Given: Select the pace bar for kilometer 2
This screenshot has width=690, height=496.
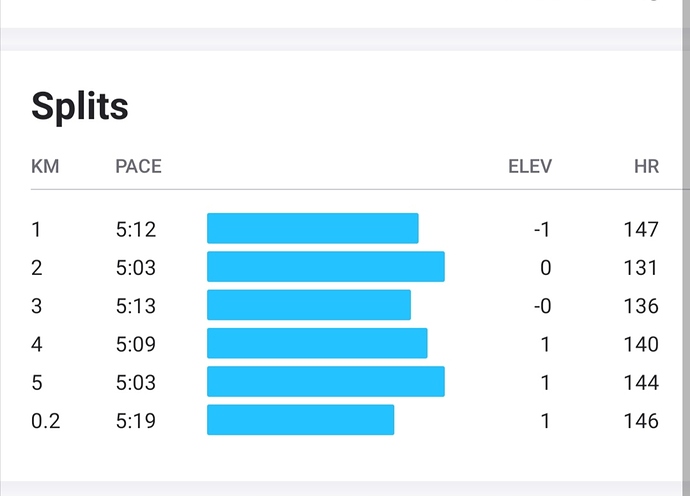Looking at the screenshot, I should coord(325,267).
